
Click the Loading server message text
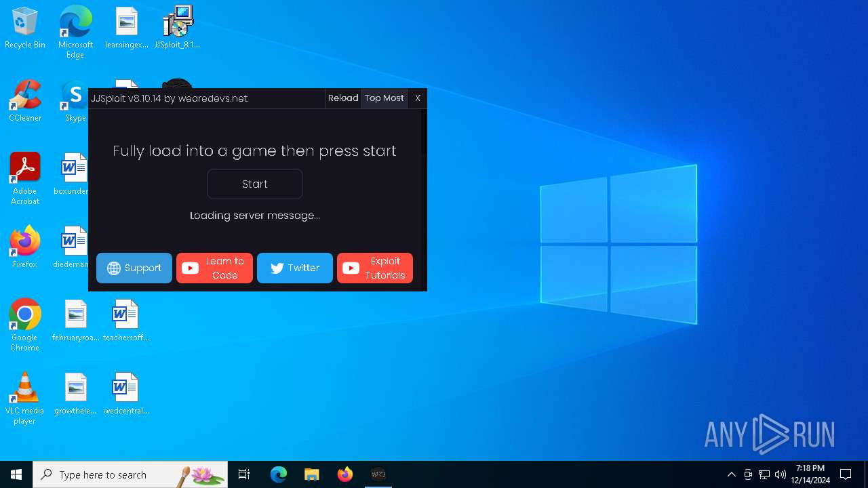[255, 216]
